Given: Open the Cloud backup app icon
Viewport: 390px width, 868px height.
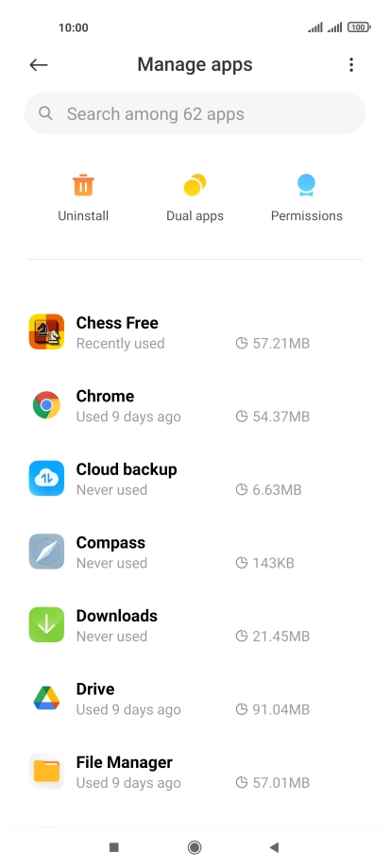Looking at the screenshot, I should [46, 478].
